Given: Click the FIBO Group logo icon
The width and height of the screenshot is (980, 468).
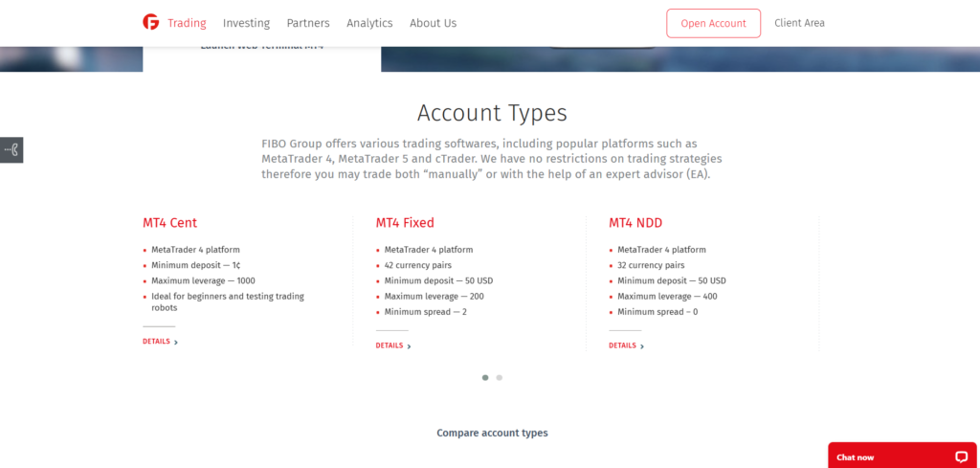Looking at the screenshot, I should point(150,22).
